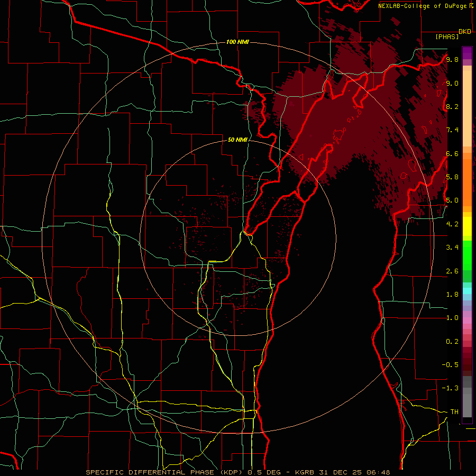Select the 5.8 value on color scale
Screen dimensions: 476x476
pyautogui.click(x=452, y=177)
